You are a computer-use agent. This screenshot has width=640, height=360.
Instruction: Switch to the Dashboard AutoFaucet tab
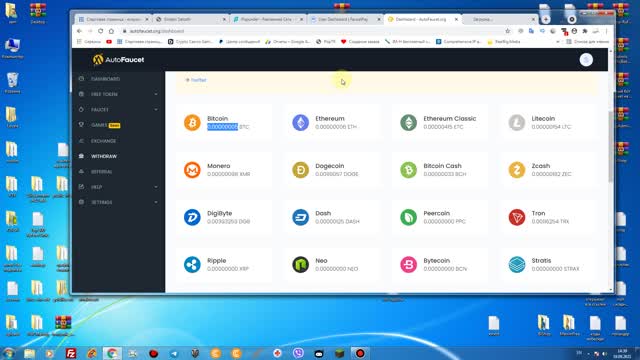coord(422,19)
